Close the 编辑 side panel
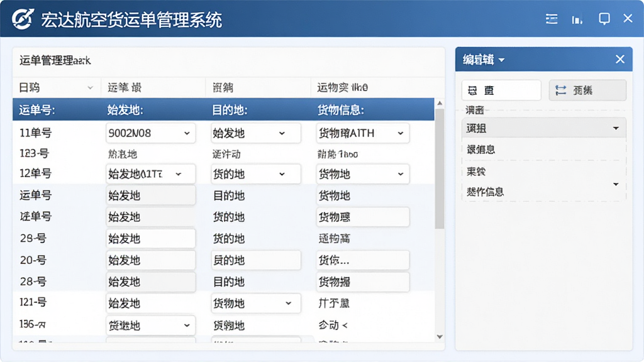Image resolution: width=644 pixels, height=362 pixels. pyautogui.click(x=620, y=60)
